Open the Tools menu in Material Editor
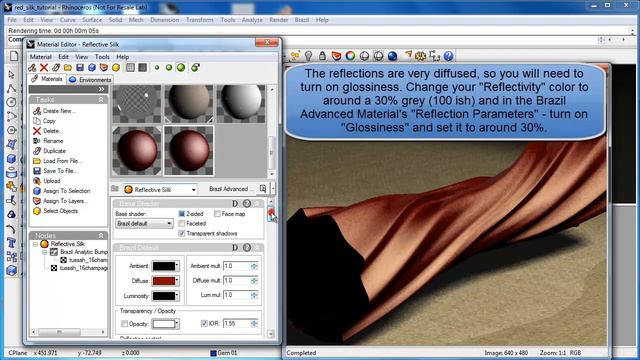 pyautogui.click(x=102, y=57)
